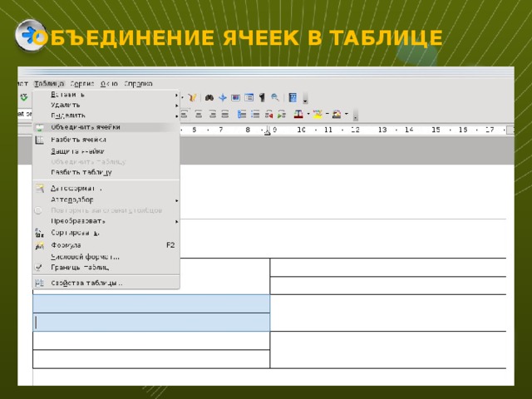Select Разбить таблицу menu entry
Screen dimensions: 532x399
coord(106,172)
